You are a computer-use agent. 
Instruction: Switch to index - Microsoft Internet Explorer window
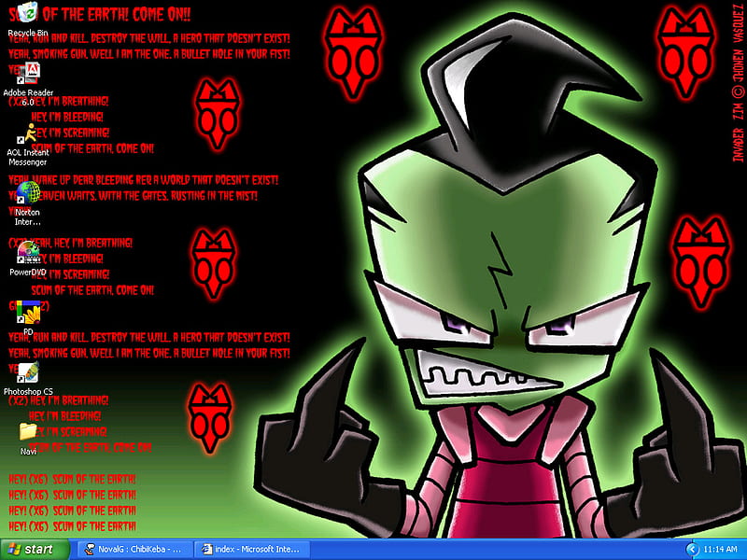[252, 549]
